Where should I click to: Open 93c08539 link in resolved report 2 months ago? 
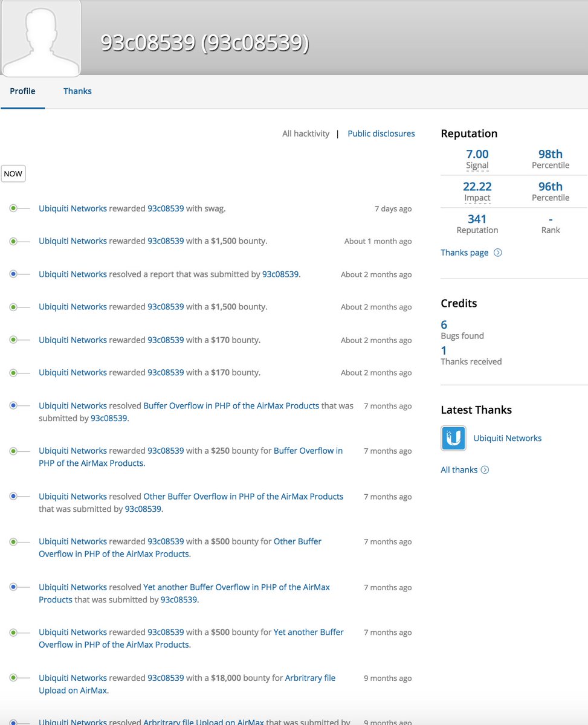click(280, 274)
